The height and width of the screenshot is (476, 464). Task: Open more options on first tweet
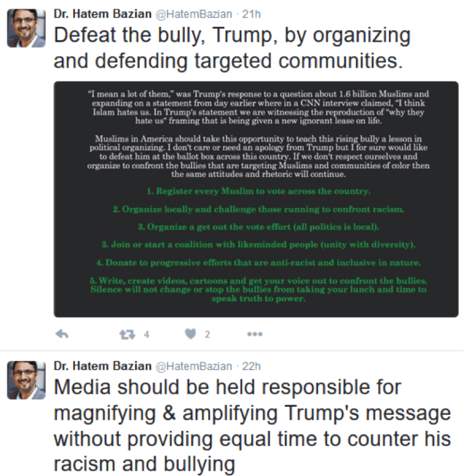[255, 334]
